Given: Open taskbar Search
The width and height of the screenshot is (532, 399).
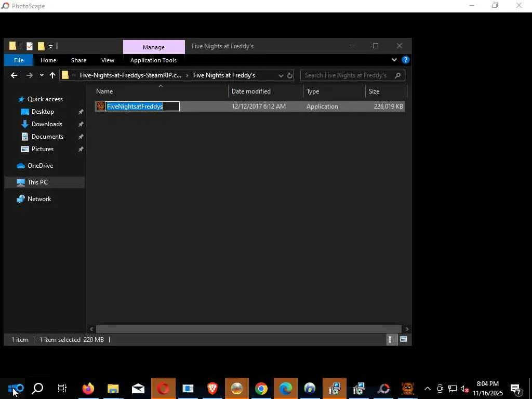Looking at the screenshot, I should tap(37, 389).
